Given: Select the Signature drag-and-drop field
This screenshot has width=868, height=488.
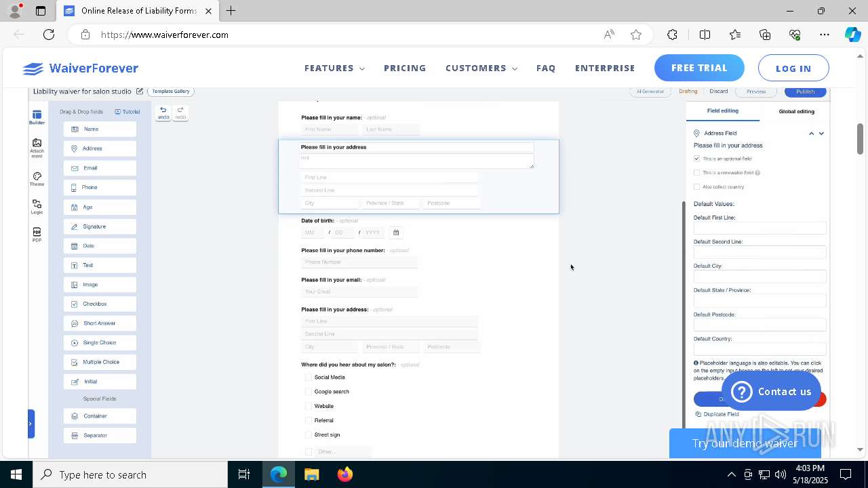Looking at the screenshot, I should (x=100, y=226).
